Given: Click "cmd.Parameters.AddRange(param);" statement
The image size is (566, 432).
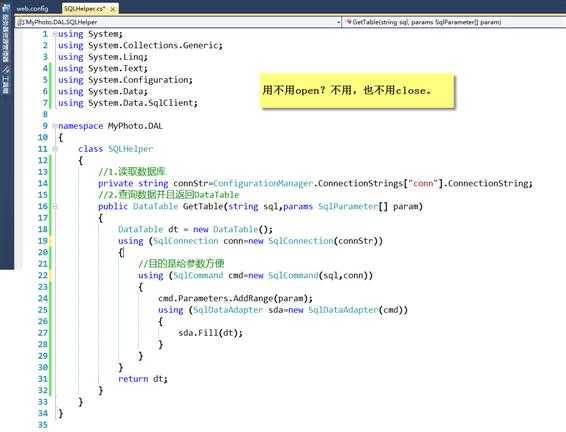Looking at the screenshot, I should pos(235,298).
